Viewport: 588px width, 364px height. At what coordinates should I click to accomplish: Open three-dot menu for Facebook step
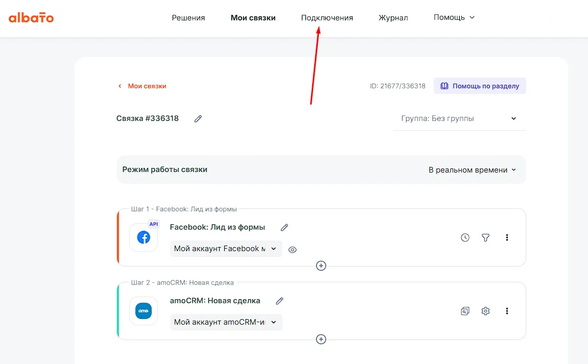[507, 237]
